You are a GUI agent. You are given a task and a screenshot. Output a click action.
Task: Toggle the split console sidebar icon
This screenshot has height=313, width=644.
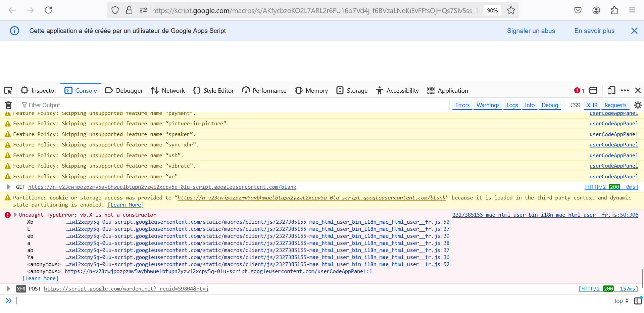click(x=638, y=301)
